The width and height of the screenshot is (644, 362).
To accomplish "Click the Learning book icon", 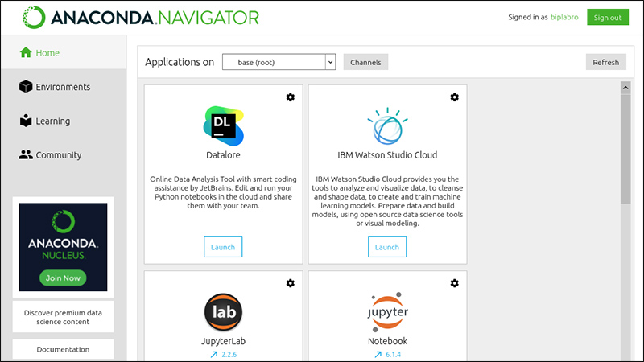I will [26, 121].
